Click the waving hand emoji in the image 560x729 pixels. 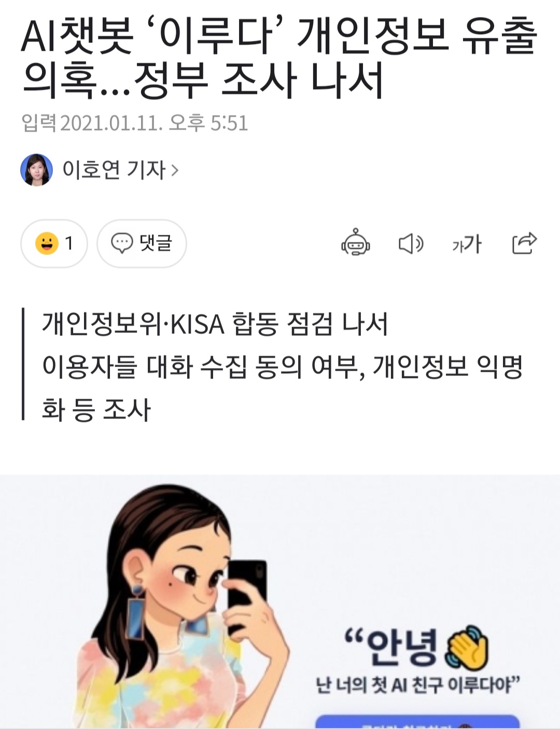coord(467,647)
